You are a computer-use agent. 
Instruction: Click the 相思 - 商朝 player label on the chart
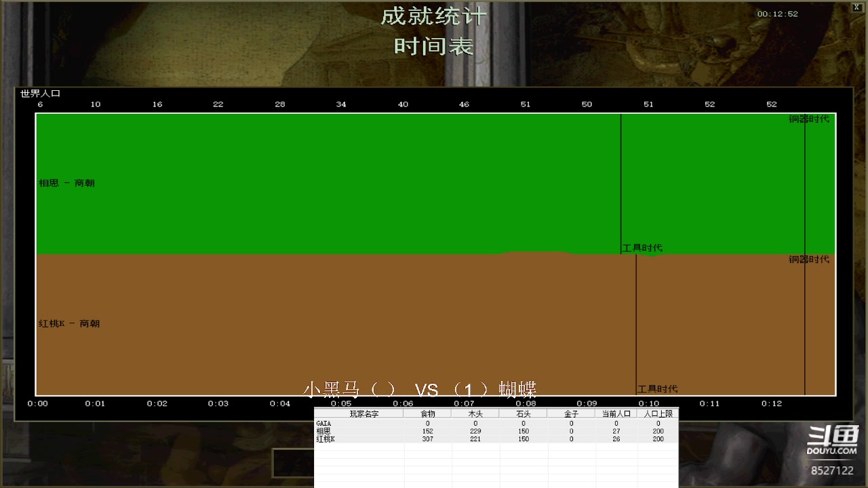tap(66, 183)
